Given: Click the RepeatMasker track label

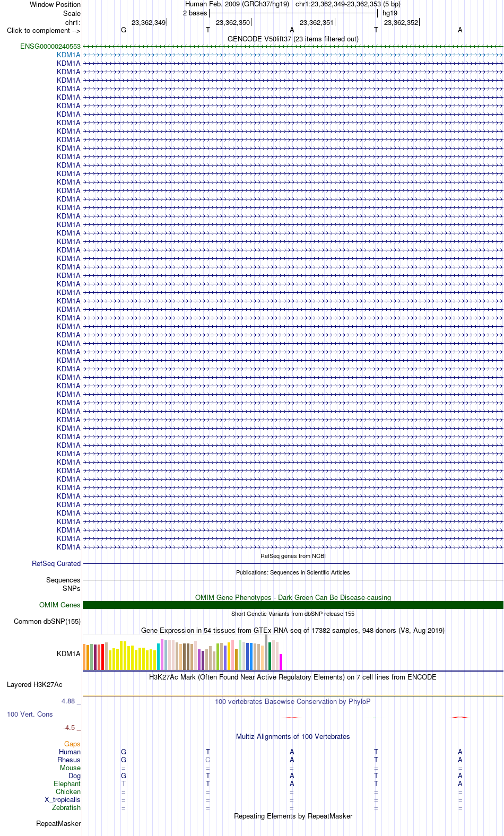Looking at the screenshot, I should 58,824.
